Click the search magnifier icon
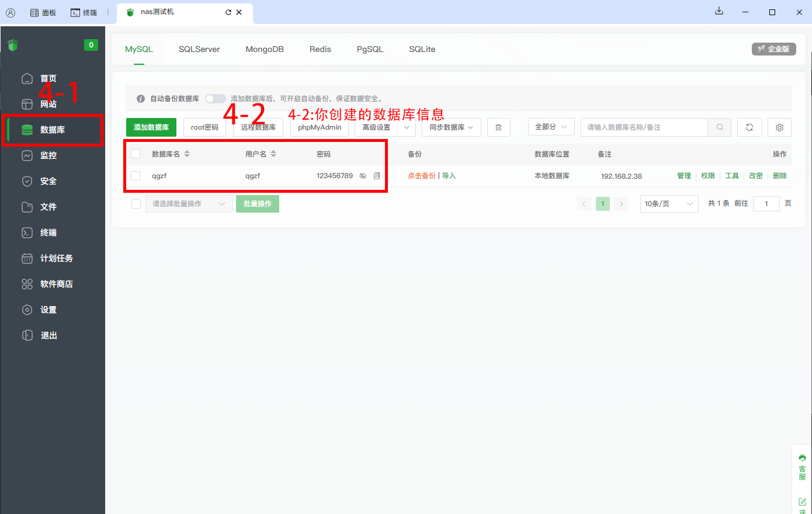 click(720, 127)
